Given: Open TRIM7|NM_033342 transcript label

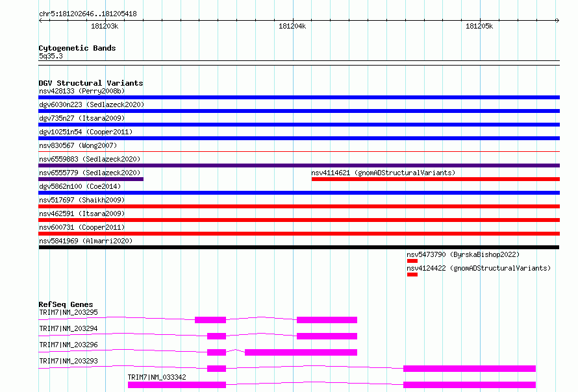Looking at the screenshot, I should coord(157,377).
